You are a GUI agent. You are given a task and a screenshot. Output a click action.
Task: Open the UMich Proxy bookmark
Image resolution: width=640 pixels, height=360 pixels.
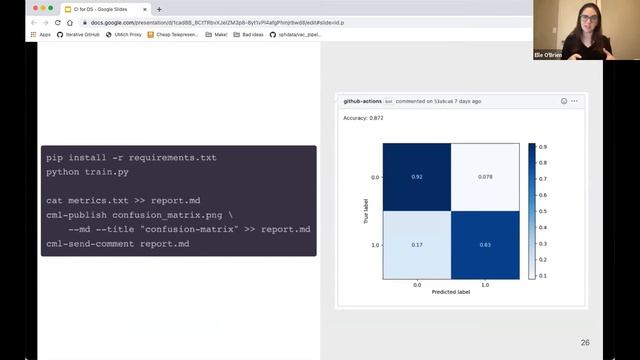pos(124,35)
